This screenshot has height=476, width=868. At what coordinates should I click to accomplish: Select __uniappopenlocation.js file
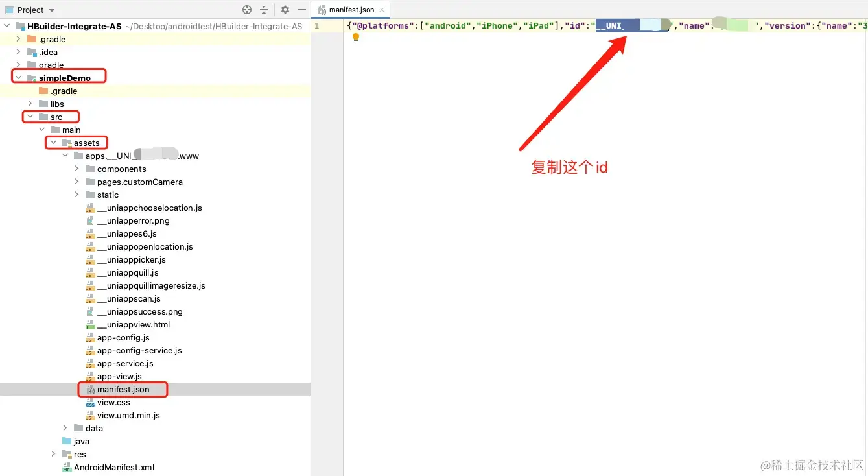[145, 246]
